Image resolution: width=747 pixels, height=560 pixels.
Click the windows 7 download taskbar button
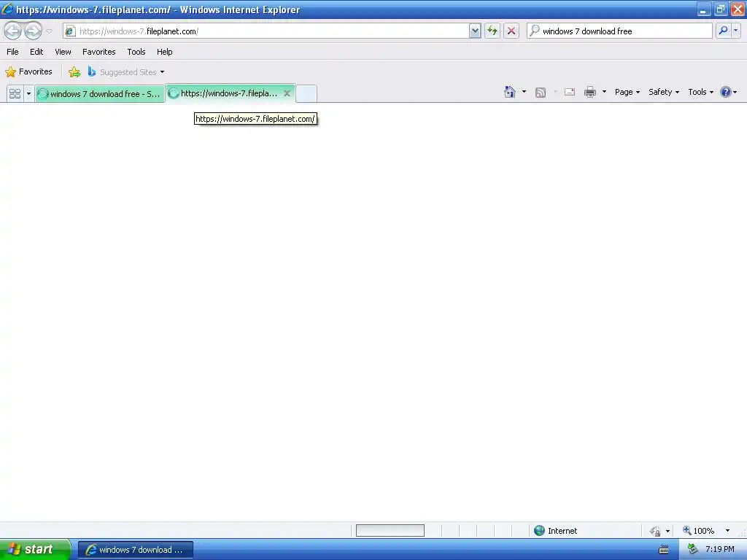[136, 550]
